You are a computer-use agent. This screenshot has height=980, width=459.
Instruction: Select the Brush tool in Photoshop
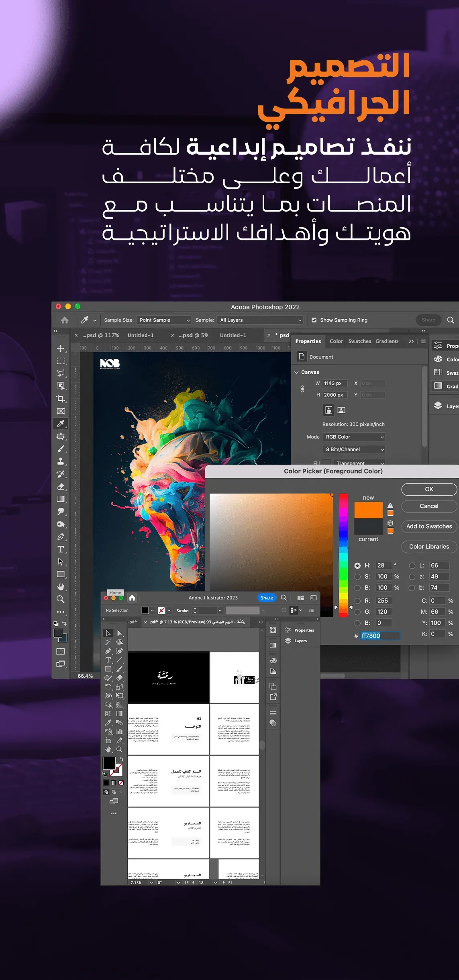[x=61, y=449]
